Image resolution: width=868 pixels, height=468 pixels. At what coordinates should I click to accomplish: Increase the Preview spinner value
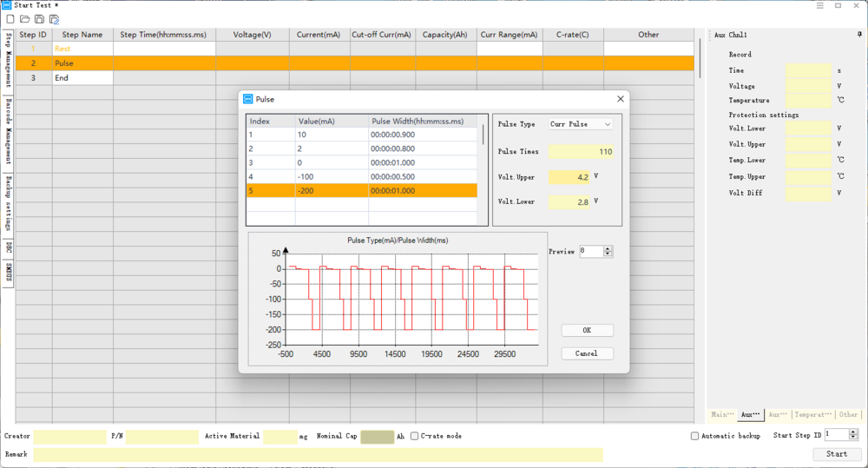point(608,248)
